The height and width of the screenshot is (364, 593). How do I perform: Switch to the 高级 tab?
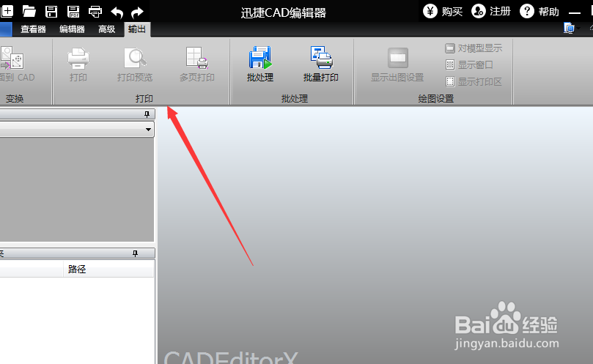[x=106, y=29]
